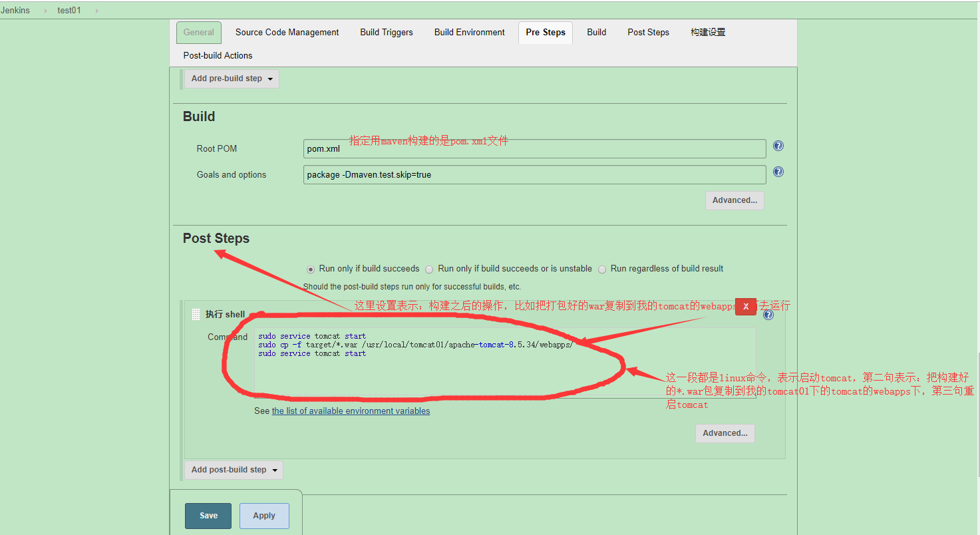Focus the shell Command text area
This screenshot has height=535, width=980.
pyautogui.click(x=504, y=373)
